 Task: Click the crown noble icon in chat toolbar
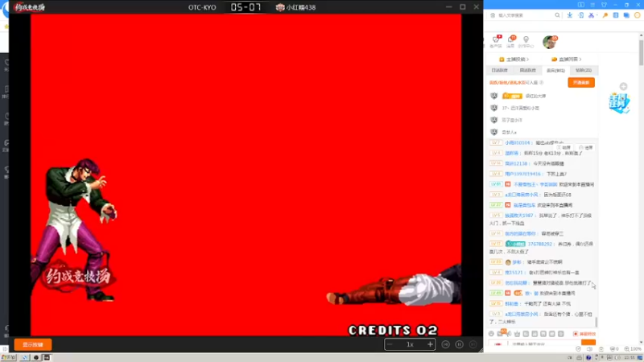tap(518, 334)
